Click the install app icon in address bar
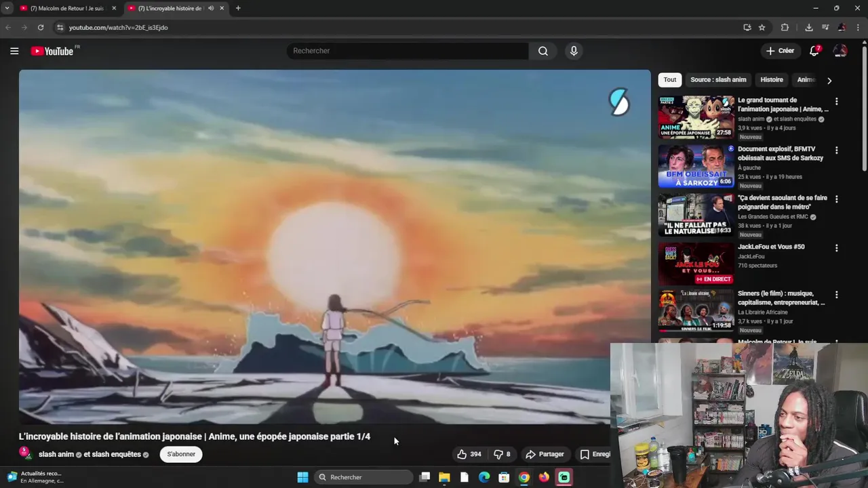868x488 pixels. click(x=747, y=27)
